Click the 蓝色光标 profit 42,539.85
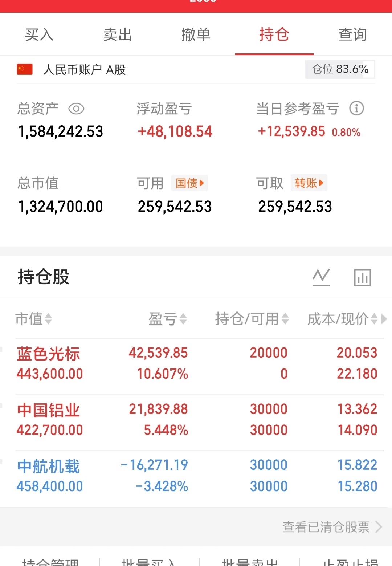This screenshot has width=392, height=566. [x=158, y=353]
